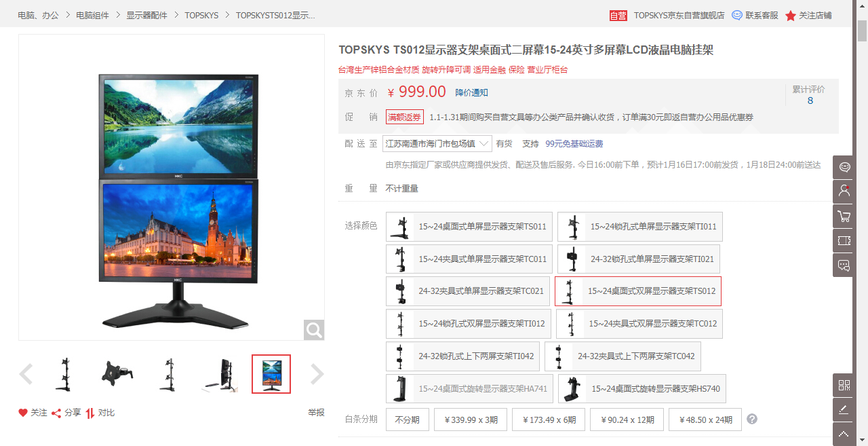The image size is (868, 446).
Task: Go to the 电脑、办公 breadcrumb category
Action: [38, 15]
